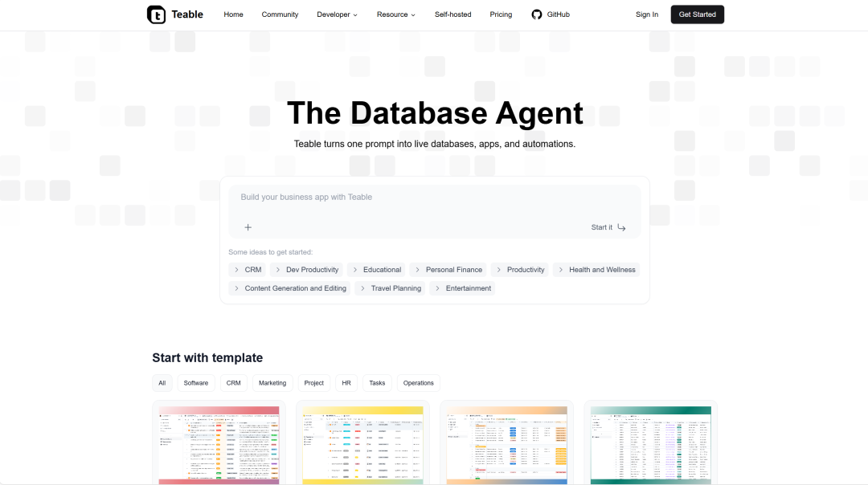Filter templates by Software tab
Viewport: 868px width, 485px height.
196,383
